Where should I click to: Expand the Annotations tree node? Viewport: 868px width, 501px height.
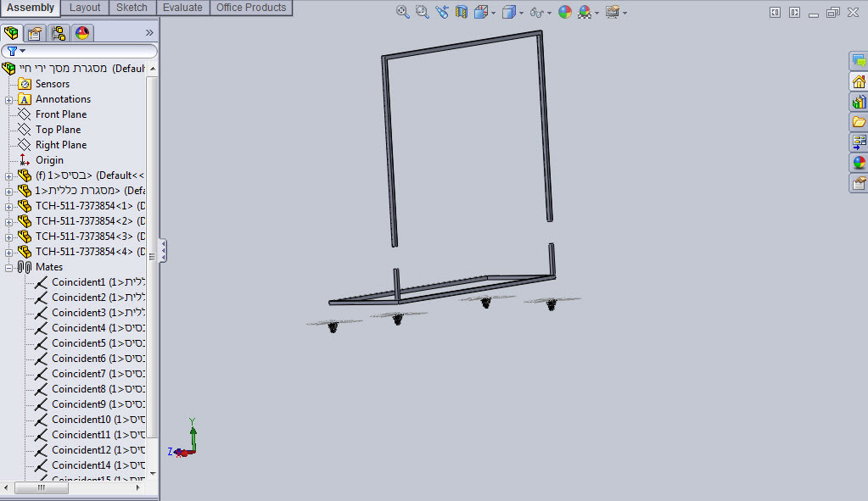click(x=9, y=99)
